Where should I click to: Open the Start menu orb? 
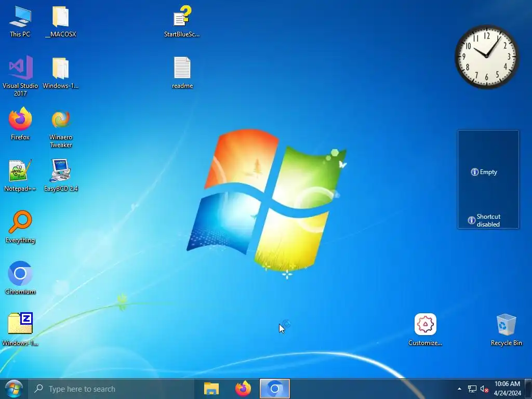pos(14,389)
